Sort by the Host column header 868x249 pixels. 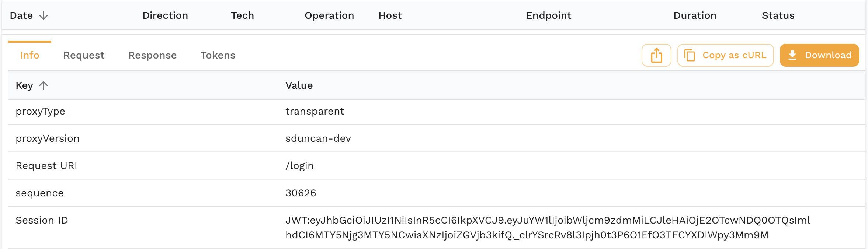click(390, 15)
